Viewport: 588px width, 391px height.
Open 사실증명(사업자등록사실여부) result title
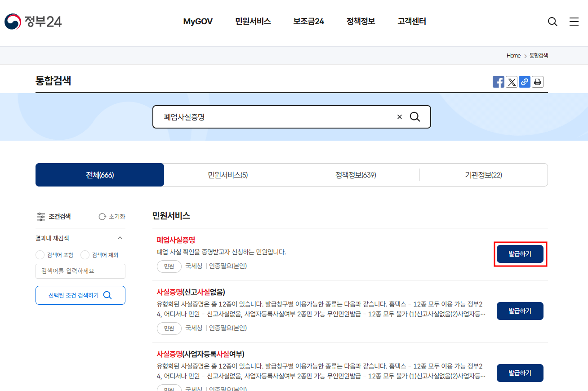tap(200, 354)
